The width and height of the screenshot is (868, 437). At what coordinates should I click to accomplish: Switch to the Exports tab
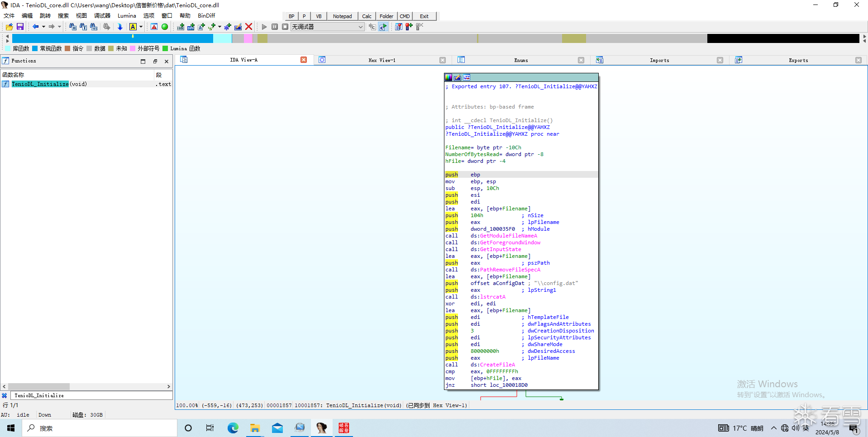(x=798, y=60)
